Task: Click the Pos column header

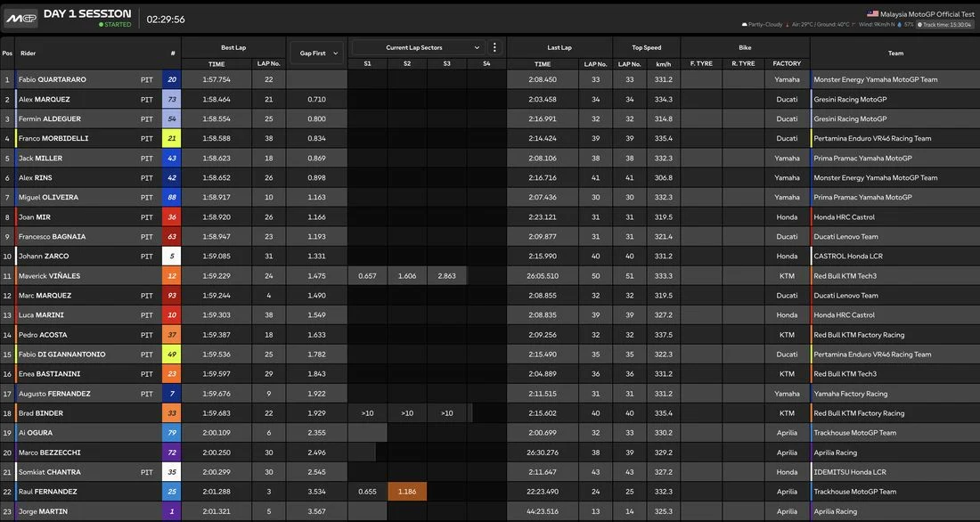Action: [7, 53]
